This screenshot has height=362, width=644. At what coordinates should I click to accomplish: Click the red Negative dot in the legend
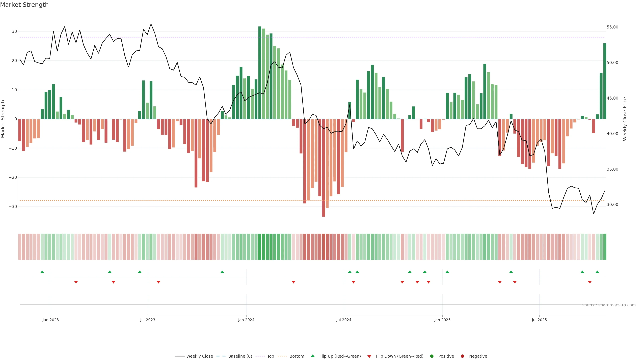pyautogui.click(x=462, y=356)
